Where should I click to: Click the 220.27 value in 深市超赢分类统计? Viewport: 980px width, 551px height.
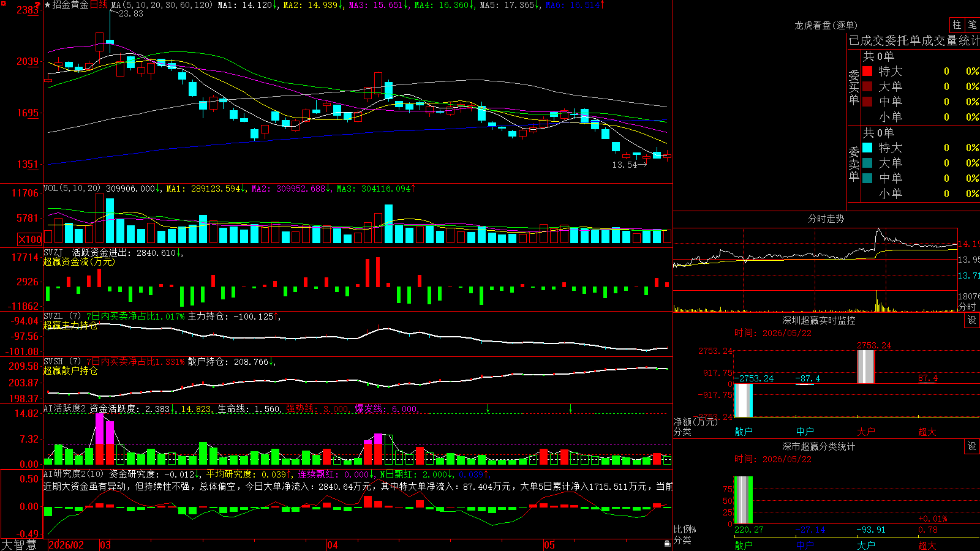[x=749, y=530]
